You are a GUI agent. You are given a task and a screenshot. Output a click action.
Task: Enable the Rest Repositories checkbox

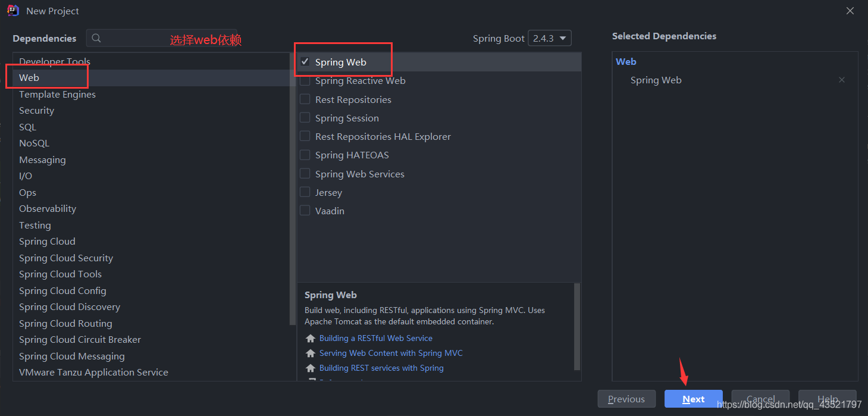pyautogui.click(x=305, y=99)
